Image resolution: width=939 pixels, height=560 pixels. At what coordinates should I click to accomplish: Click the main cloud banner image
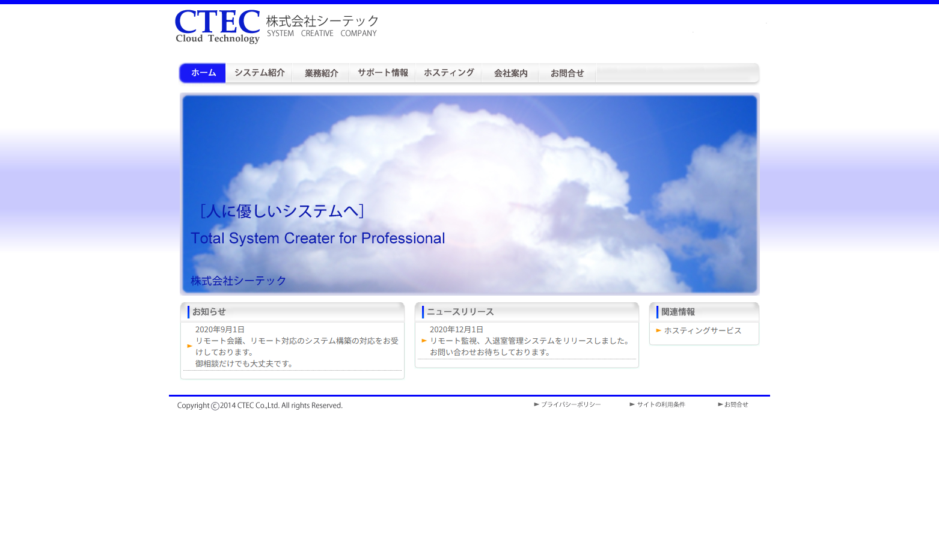[x=469, y=193]
